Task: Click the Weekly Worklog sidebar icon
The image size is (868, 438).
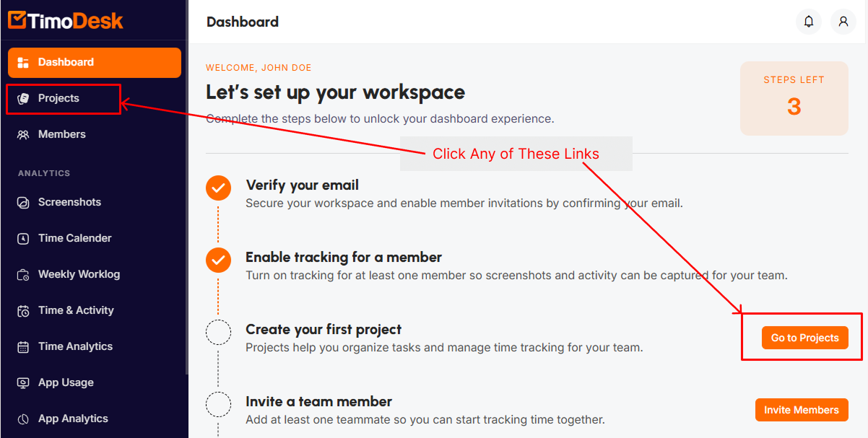Action: [x=23, y=275]
